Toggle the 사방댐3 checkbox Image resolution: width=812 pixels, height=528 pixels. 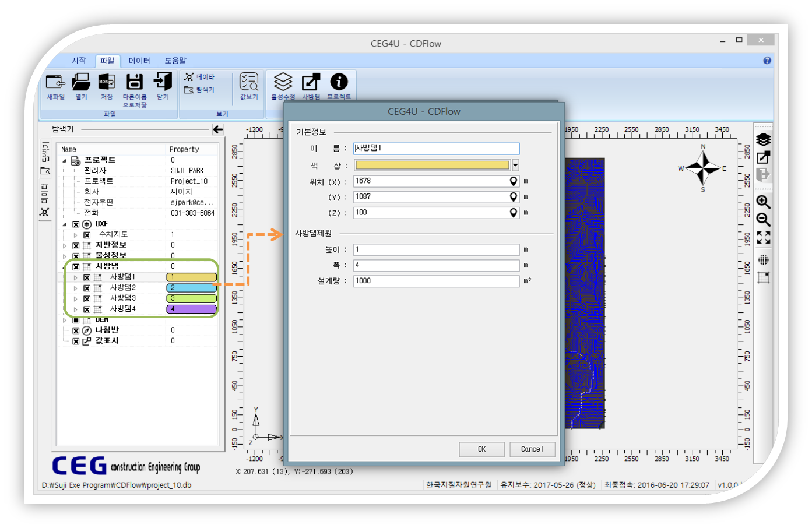(87, 298)
